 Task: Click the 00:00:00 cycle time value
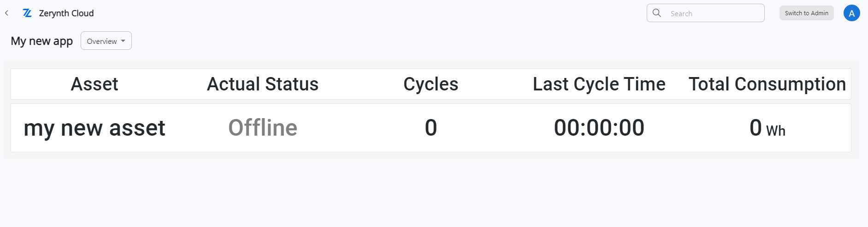point(599,128)
